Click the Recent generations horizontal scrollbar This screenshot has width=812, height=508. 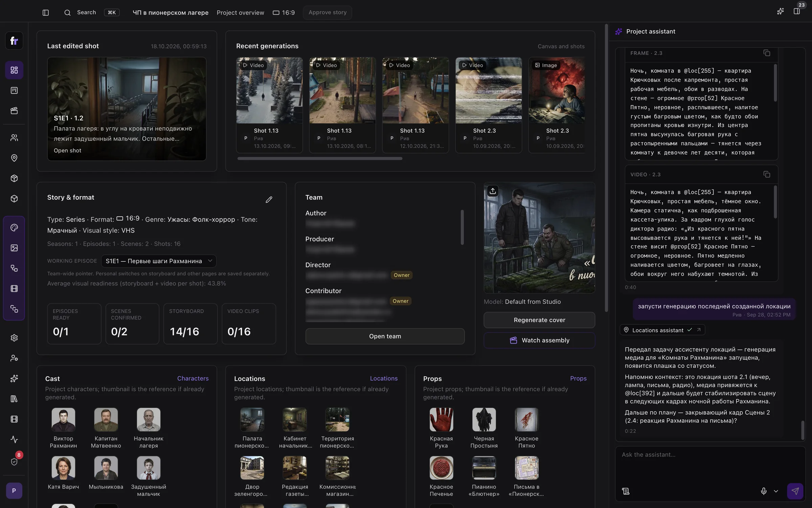pos(320,158)
